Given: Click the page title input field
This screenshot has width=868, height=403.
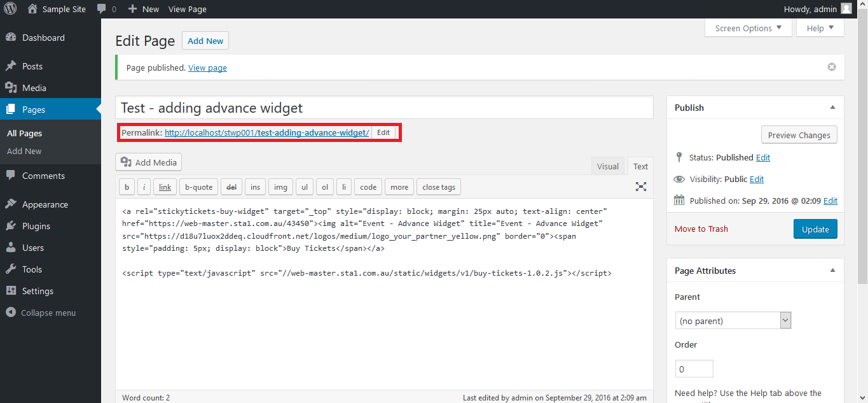Looking at the screenshot, I should pos(384,107).
